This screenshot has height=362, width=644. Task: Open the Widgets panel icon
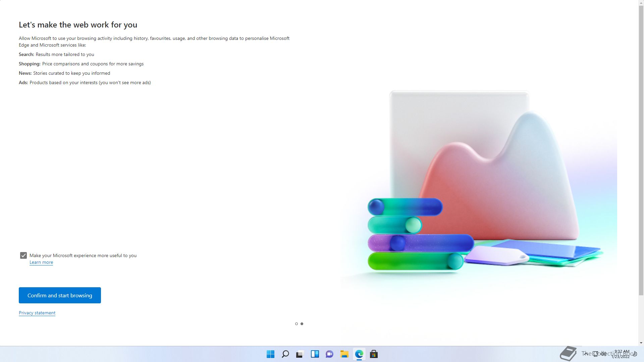point(315,354)
